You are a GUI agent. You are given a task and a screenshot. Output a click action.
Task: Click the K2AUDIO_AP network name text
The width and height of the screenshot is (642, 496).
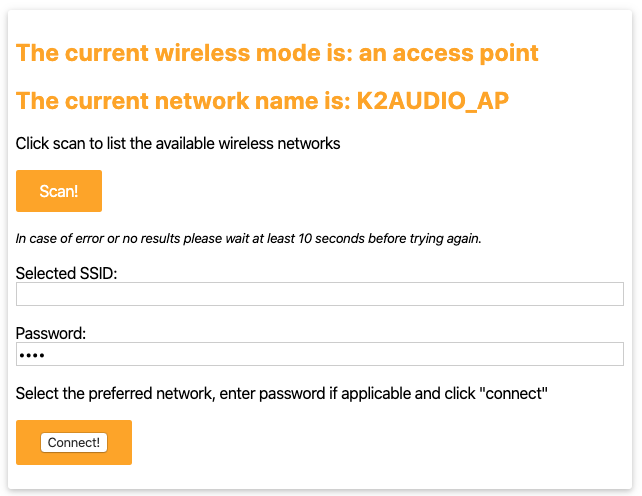click(439, 101)
